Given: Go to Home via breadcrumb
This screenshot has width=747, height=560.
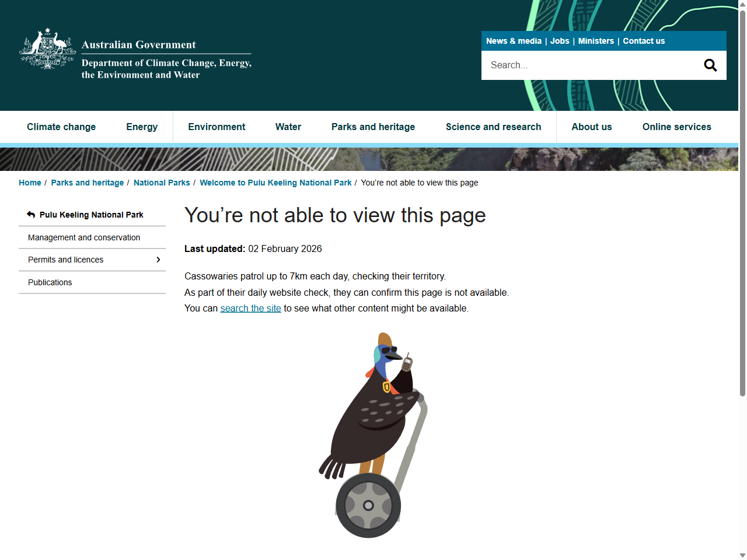Looking at the screenshot, I should (30, 183).
